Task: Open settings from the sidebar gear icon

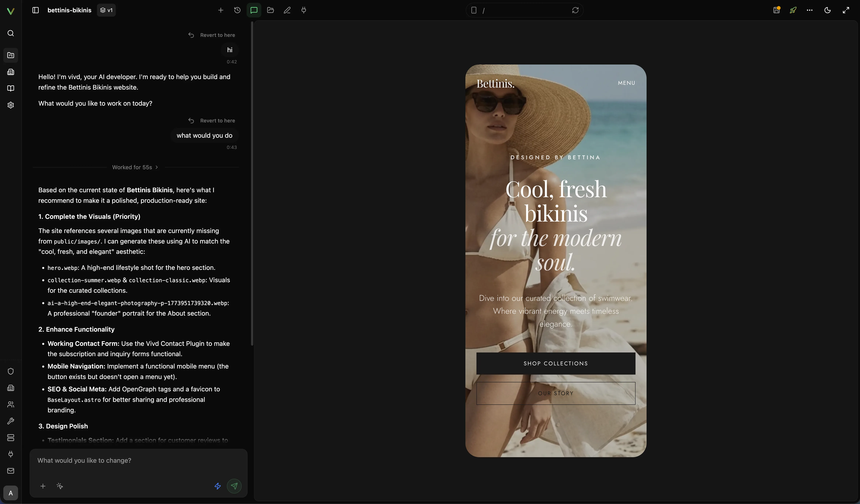Action: 11,105
